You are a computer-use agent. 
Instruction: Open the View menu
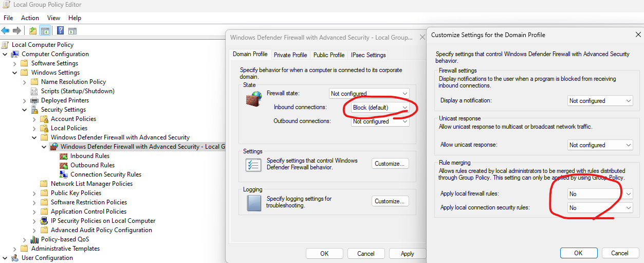coord(53,18)
